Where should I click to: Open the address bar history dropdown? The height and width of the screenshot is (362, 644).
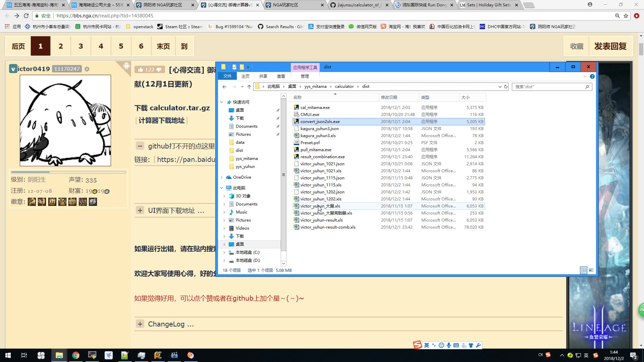500,86
